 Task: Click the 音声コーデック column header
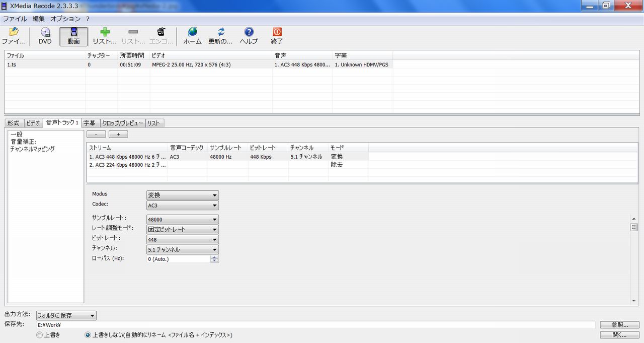coord(188,148)
